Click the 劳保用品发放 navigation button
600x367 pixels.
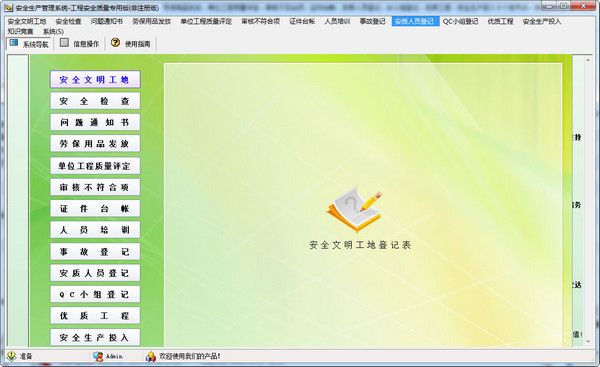coord(95,144)
